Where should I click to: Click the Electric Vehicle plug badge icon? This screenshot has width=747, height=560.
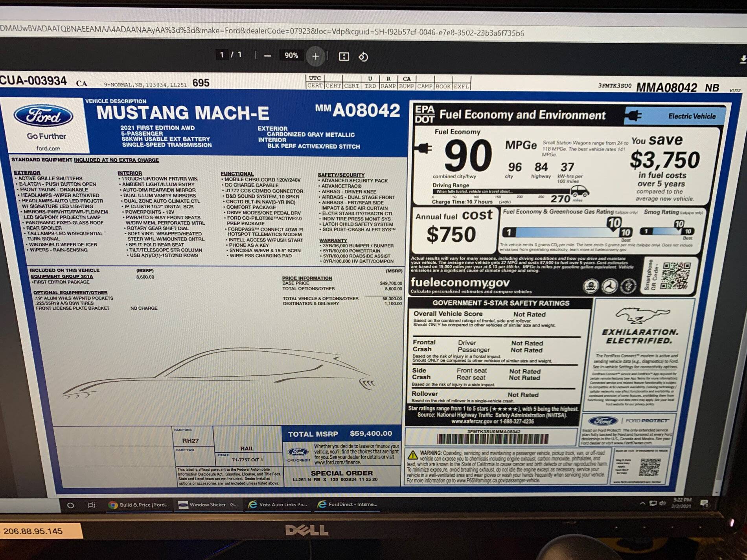click(x=633, y=116)
